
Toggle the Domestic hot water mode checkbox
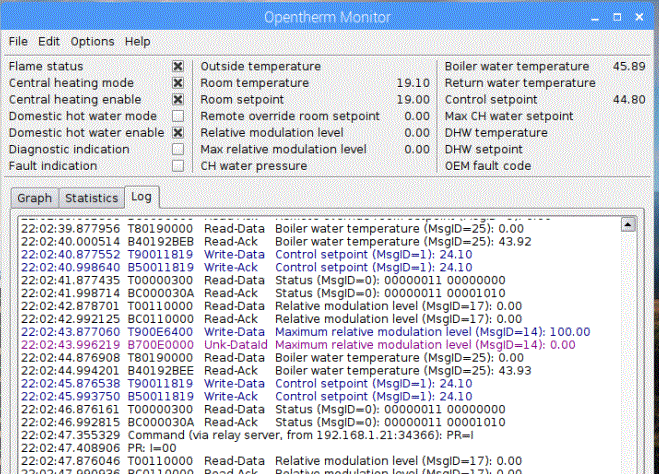click(x=178, y=116)
